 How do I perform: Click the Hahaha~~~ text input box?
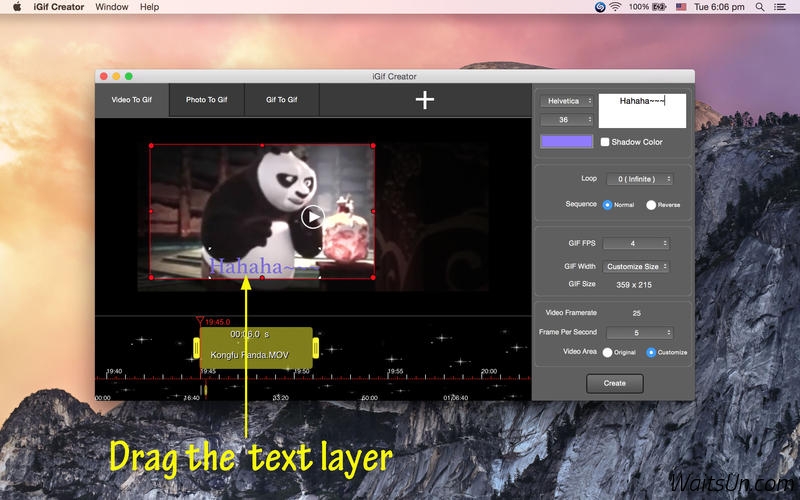642,111
